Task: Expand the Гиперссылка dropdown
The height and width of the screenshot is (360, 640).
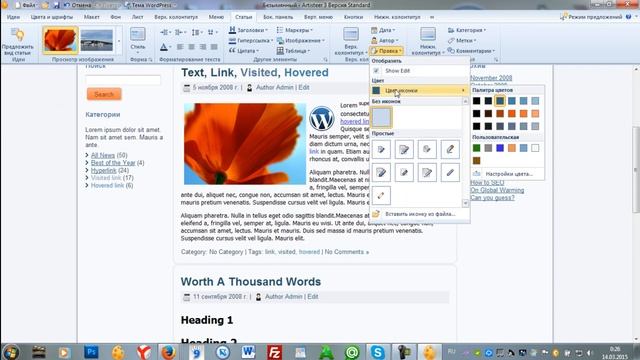Action: [251, 40]
